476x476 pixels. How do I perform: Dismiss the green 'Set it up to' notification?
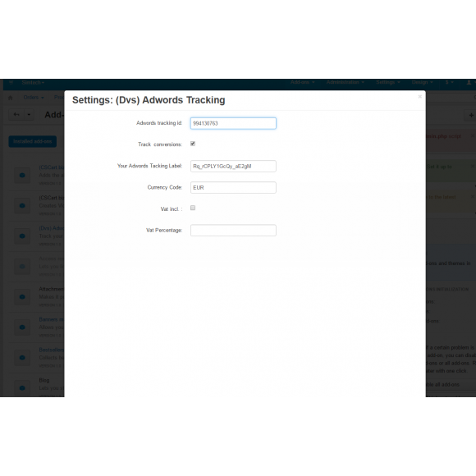(473, 166)
